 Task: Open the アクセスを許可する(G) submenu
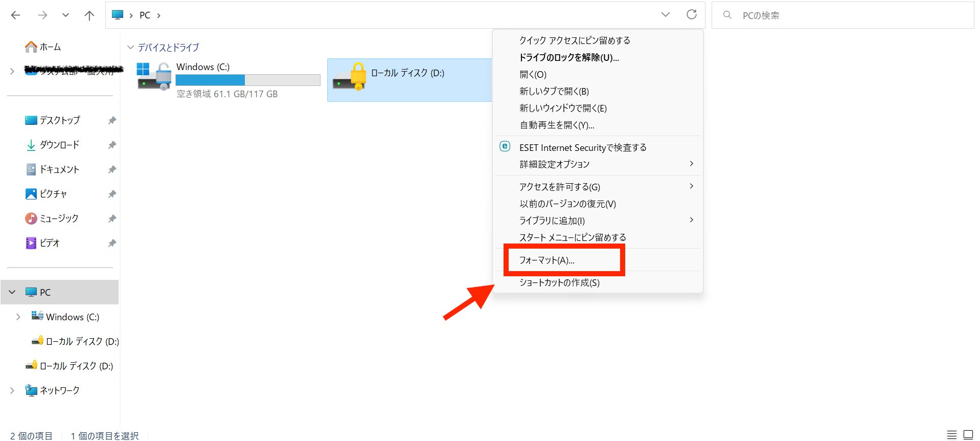tap(598, 187)
